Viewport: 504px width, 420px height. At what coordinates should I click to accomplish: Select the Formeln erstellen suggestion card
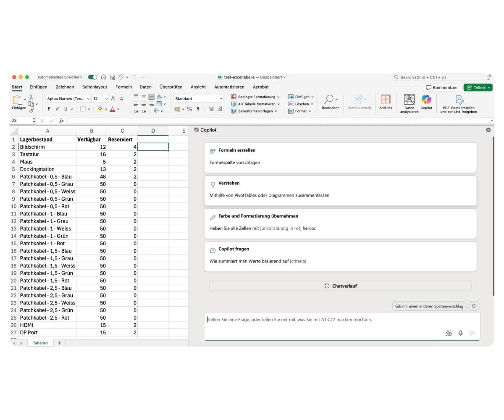click(x=340, y=158)
